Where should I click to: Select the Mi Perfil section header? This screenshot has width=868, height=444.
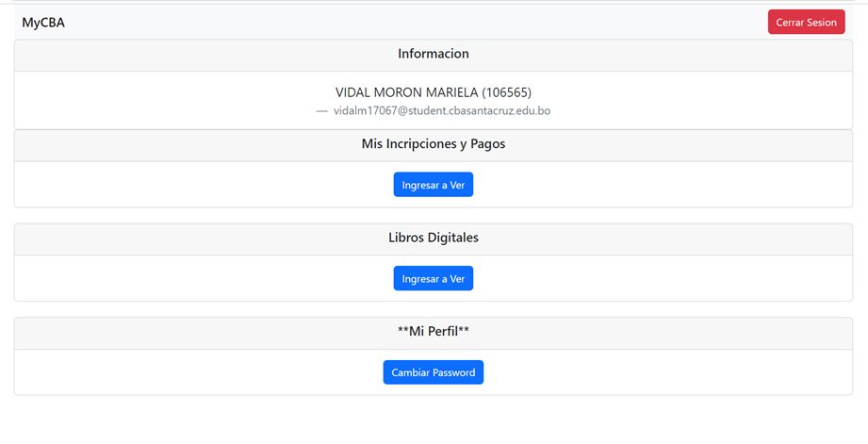(x=433, y=332)
